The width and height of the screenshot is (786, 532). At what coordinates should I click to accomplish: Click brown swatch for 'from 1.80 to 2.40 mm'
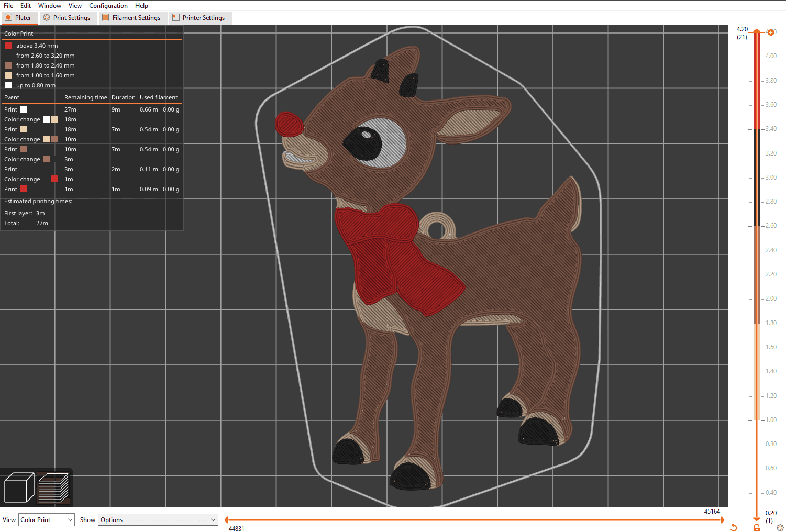[x=8, y=65]
